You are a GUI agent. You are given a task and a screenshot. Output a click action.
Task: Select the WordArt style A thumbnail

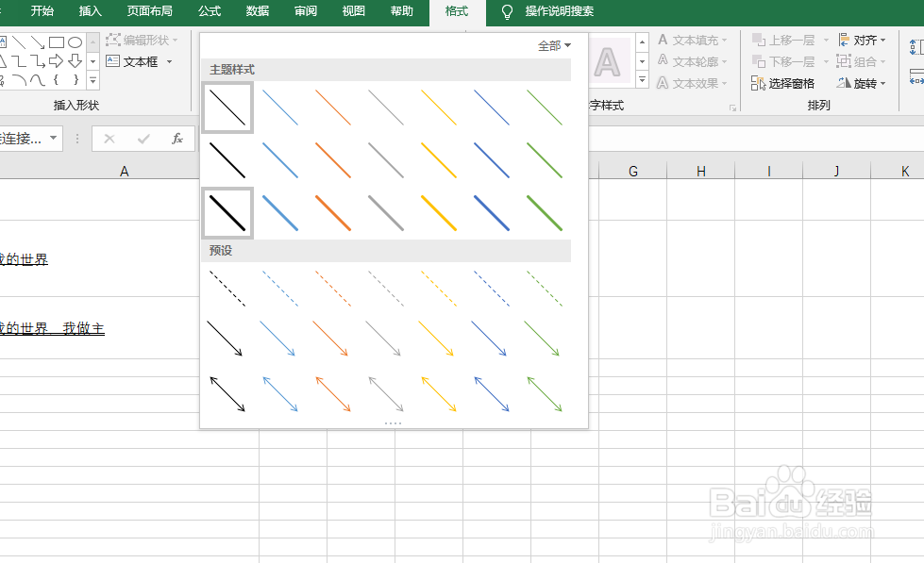point(608,61)
